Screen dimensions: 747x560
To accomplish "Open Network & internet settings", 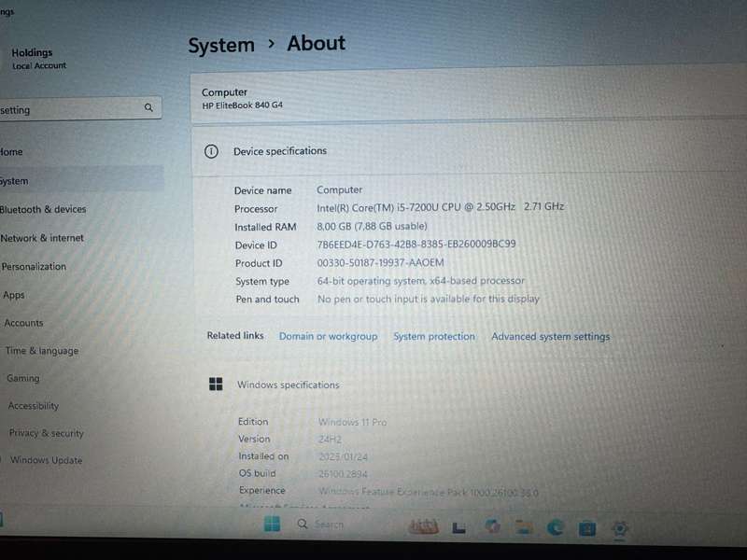I will (42, 238).
